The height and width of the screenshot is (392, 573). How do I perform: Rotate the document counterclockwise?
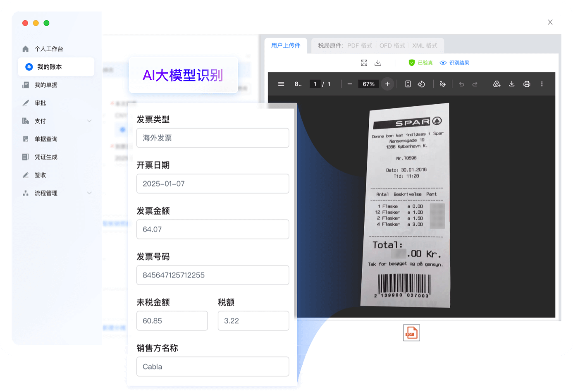421,84
